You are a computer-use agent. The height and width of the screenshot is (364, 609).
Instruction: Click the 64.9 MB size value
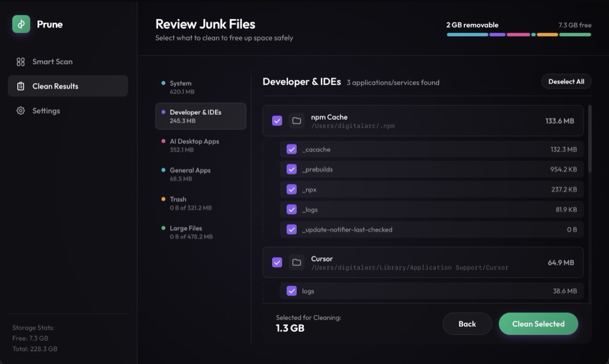coord(560,263)
